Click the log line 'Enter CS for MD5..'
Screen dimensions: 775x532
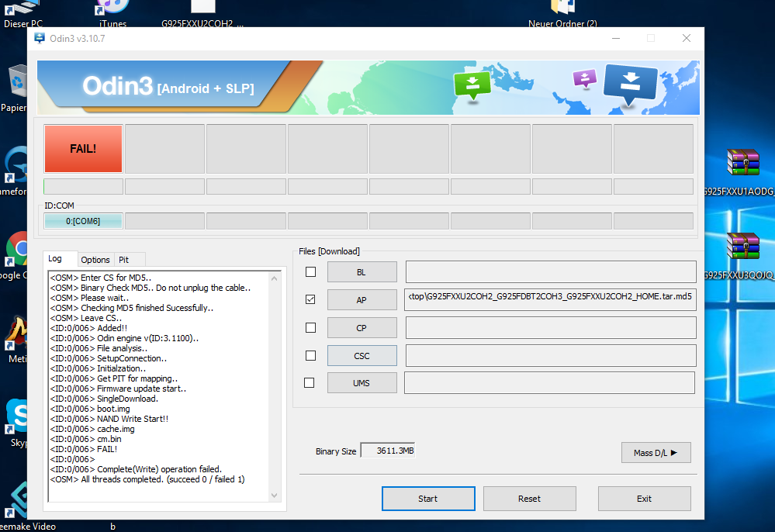101,278
